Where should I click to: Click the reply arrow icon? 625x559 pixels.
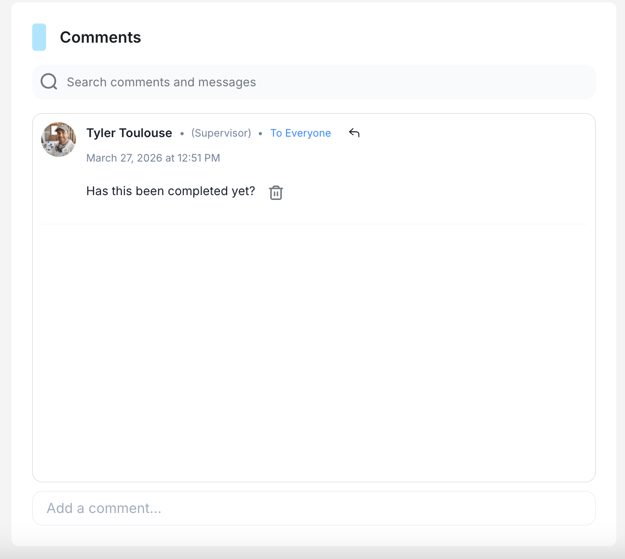(x=354, y=133)
